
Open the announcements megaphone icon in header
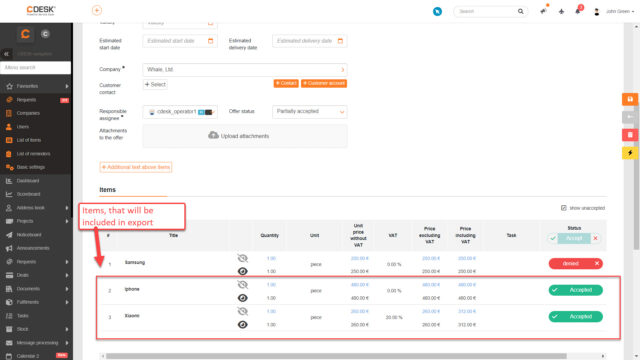click(x=543, y=11)
